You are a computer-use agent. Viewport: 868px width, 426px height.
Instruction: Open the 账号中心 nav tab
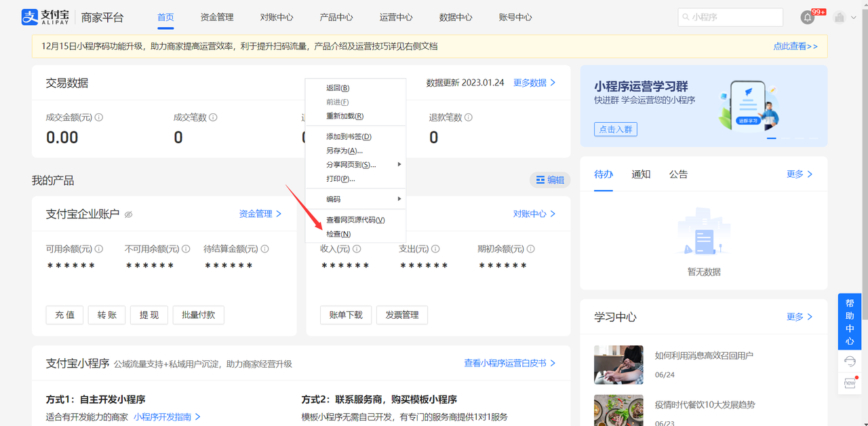515,17
